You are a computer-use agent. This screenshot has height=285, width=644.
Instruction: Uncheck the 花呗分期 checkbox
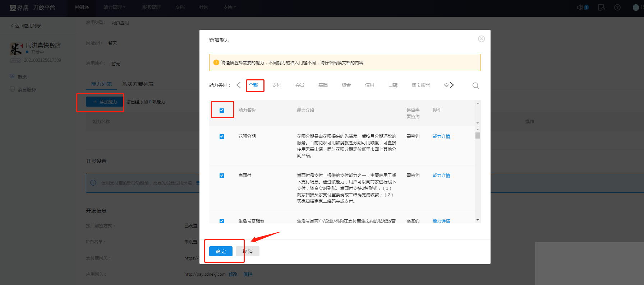click(x=222, y=136)
